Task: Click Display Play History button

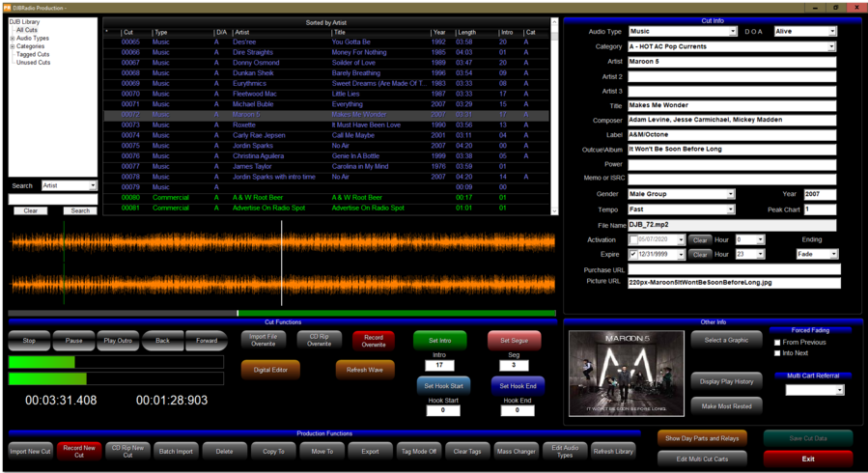Action: [726, 381]
